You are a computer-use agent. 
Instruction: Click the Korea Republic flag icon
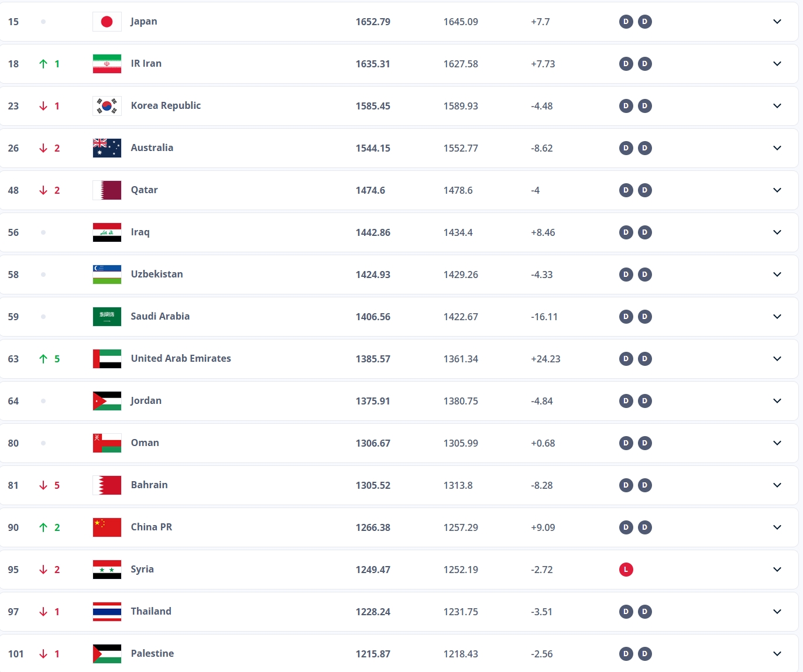click(x=107, y=106)
